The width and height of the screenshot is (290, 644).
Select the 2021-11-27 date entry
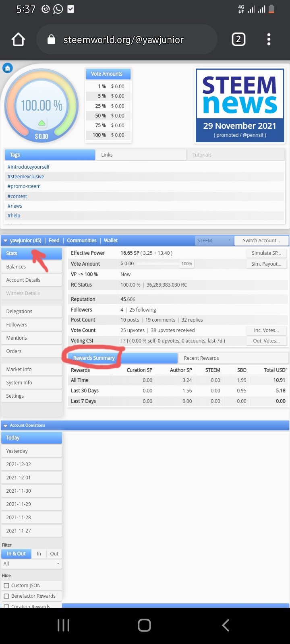pos(31,530)
